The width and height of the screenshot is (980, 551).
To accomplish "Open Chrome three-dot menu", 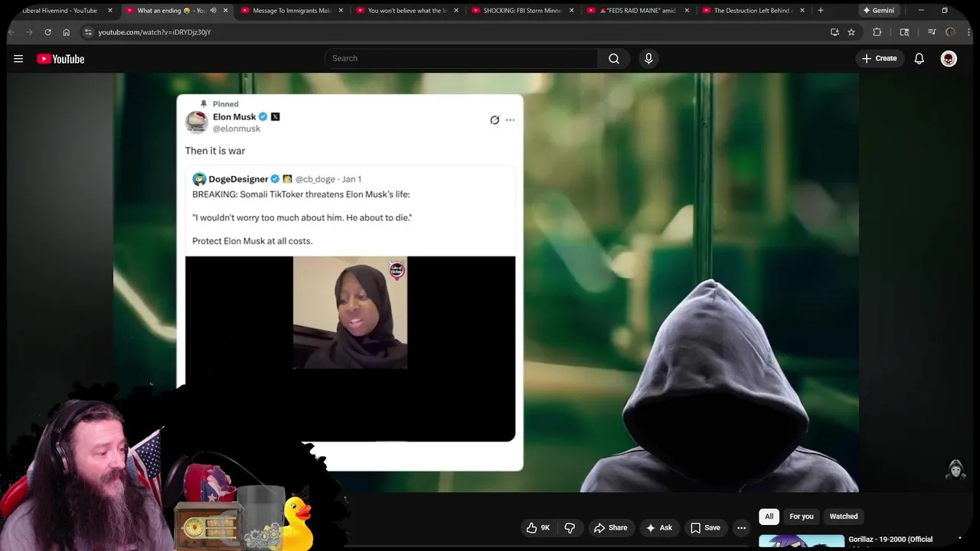I will [x=969, y=32].
